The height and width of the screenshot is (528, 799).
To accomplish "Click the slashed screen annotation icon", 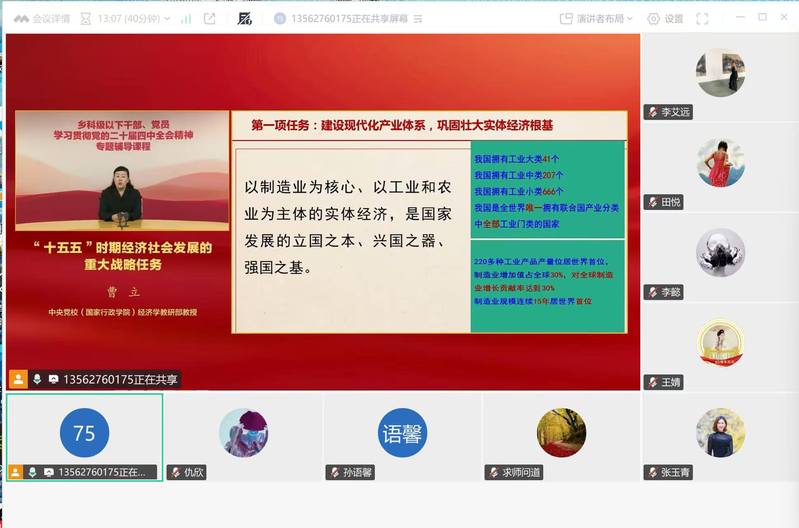I will [x=245, y=18].
